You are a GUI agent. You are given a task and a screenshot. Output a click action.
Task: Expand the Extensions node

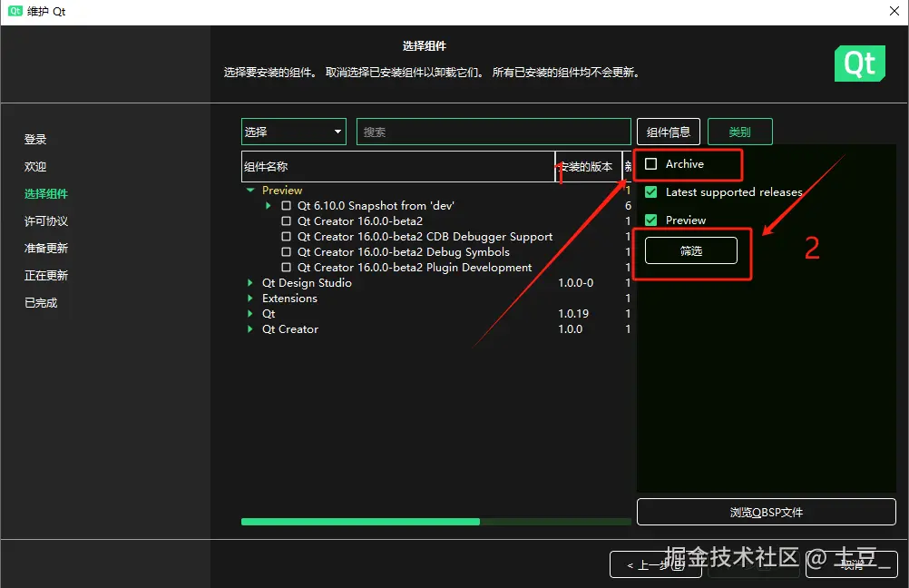click(249, 298)
